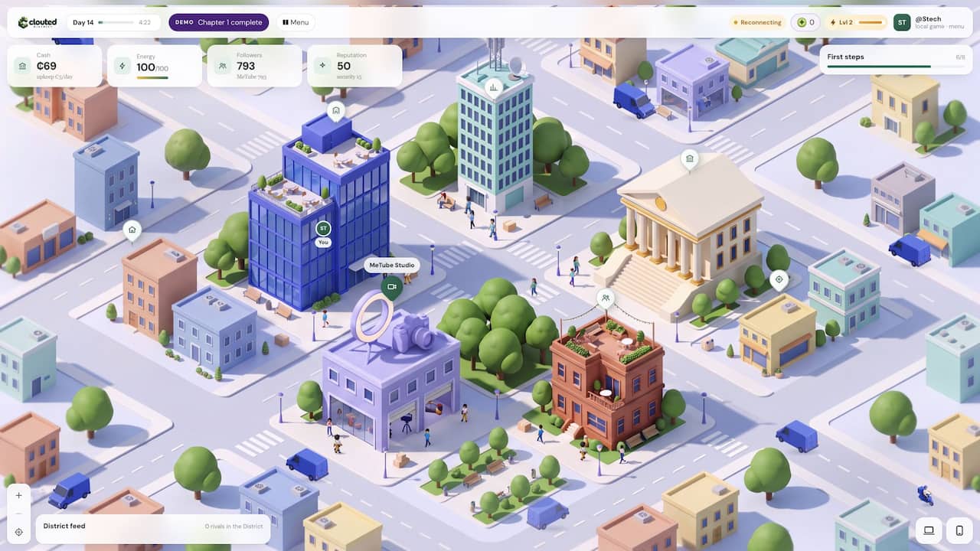Image resolution: width=980 pixels, height=551 pixels.
Task: Switch to desktop view mode
Action: pos(929,530)
